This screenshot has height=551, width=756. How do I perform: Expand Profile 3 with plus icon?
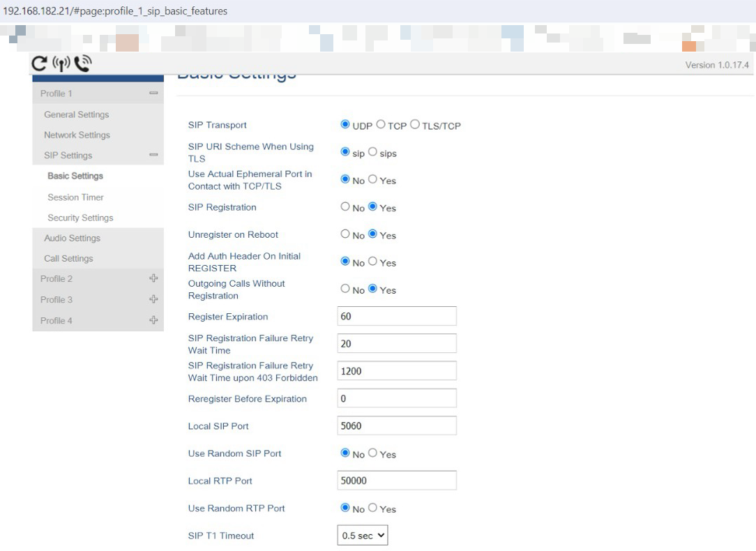[153, 299]
